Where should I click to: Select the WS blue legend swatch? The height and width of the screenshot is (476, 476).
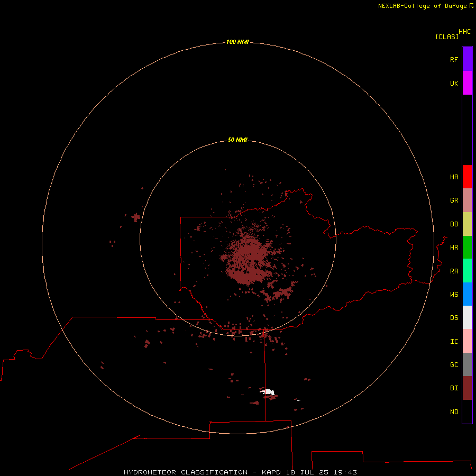click(467, 294)
